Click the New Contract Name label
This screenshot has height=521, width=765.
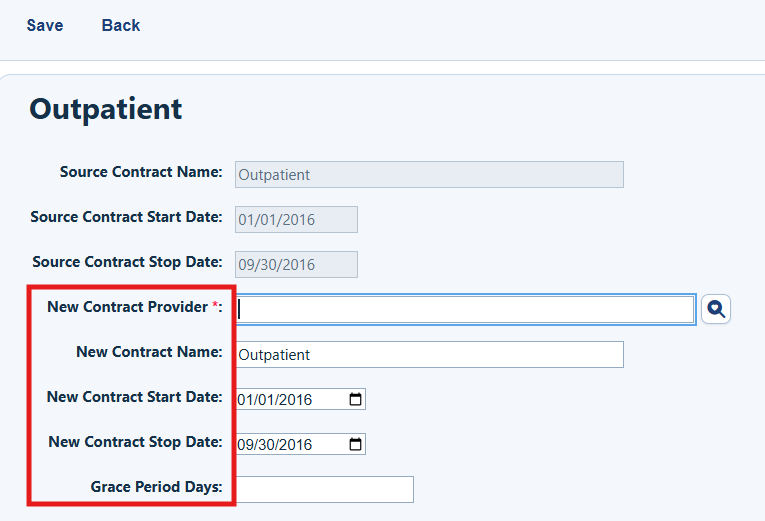pyautogui.click(x=149, y=352)
